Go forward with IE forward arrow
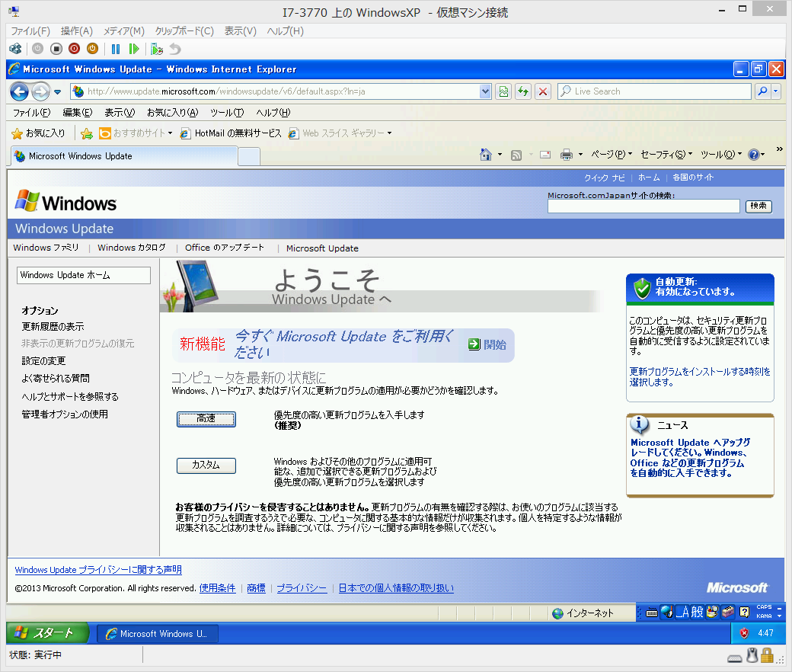This screenshot has height=672, width=792. (x=40, y=91)
